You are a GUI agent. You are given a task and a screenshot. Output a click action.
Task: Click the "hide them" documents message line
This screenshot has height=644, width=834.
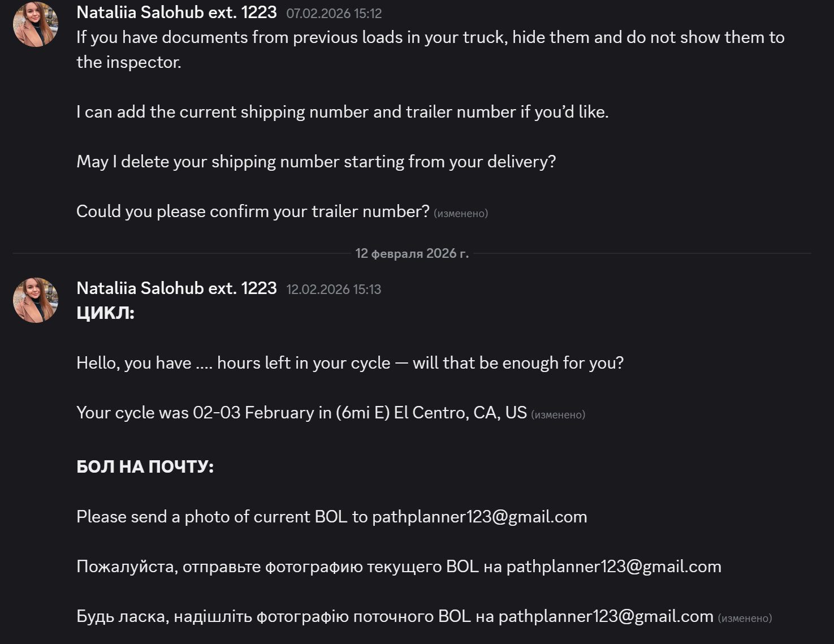430,37
